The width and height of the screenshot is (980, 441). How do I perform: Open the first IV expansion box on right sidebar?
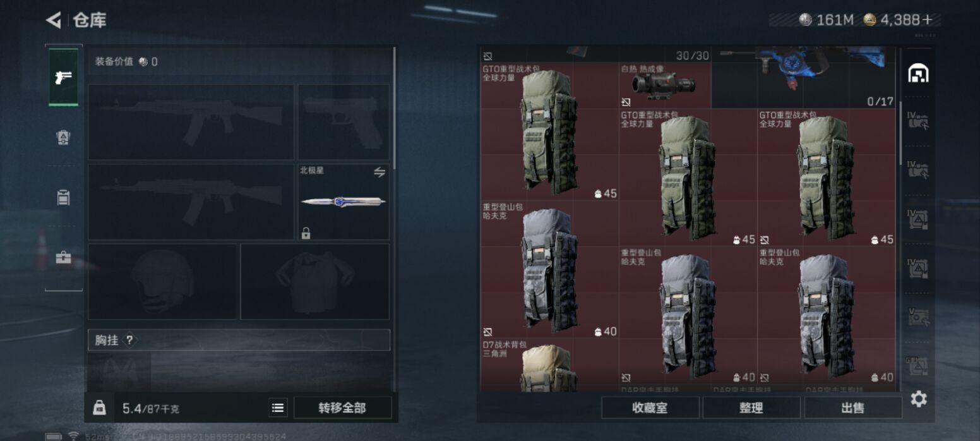(918, 119)
